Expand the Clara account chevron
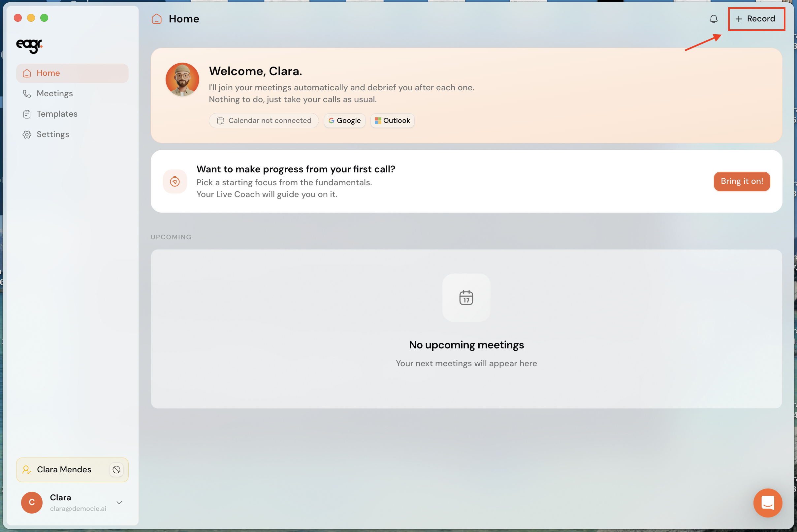Viewport: 797px width, 532px height. point(119,502)
